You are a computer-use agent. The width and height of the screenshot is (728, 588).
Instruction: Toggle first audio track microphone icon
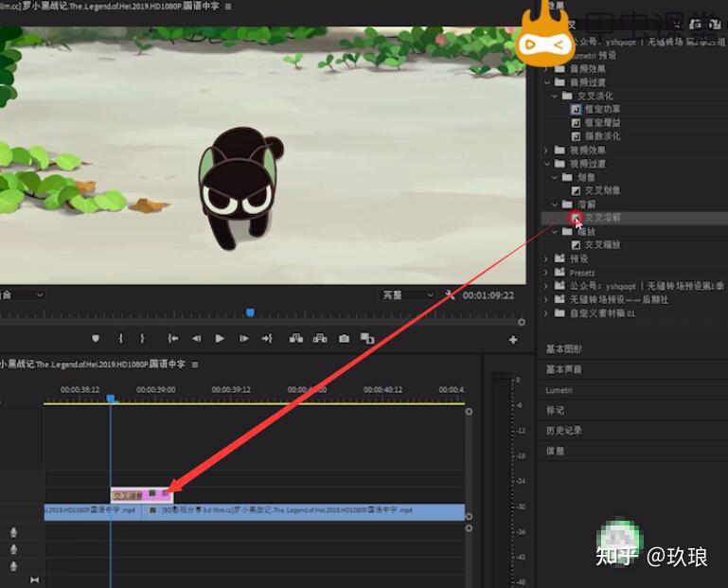pyautogui.click(x=13, y=532)
